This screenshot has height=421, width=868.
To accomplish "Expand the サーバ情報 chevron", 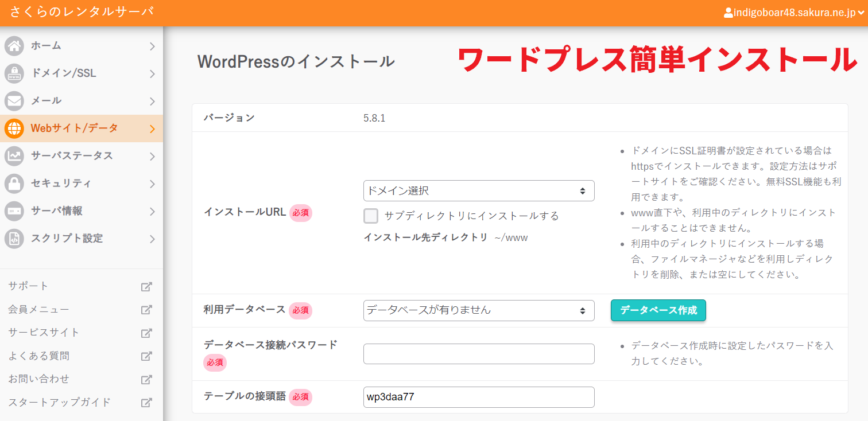I will [152, 212].
